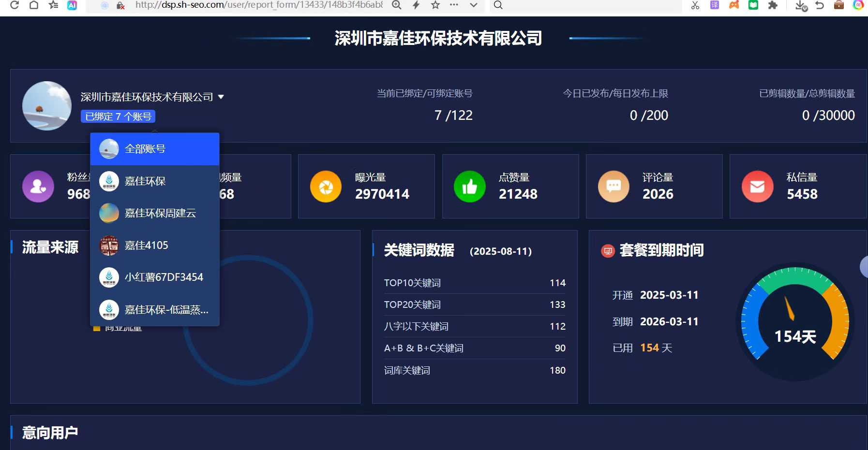This screenshot has width=868, height=450.
Task: Click the green 点赞量 thumbs-up icon
Action: [x=470, y=187]
